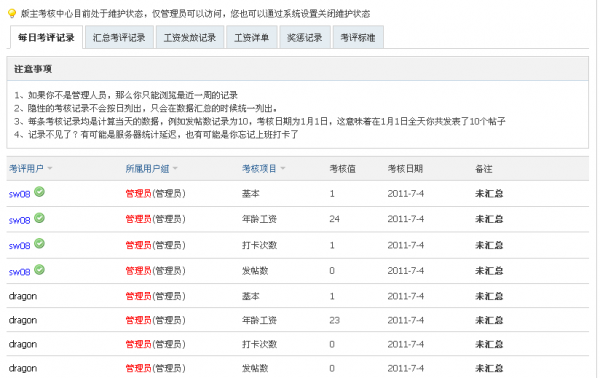Screen dimensions: 600x378
Task: Click 管理员 group in dragon 打卡次数 row
Action: coord(139,344)
